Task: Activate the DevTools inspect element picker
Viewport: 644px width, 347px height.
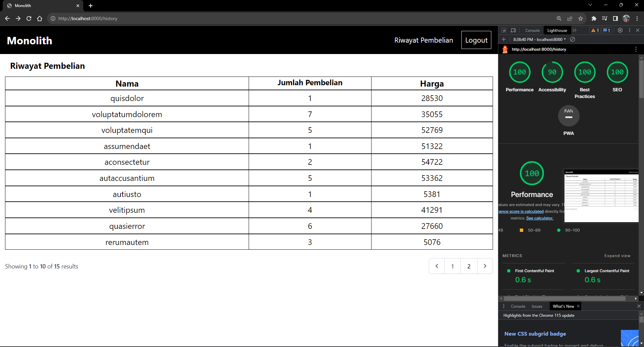Action: point(504,30)
